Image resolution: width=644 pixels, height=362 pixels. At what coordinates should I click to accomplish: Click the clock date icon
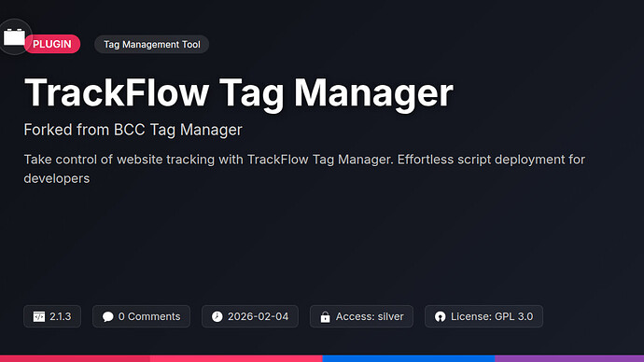(217, 316)
